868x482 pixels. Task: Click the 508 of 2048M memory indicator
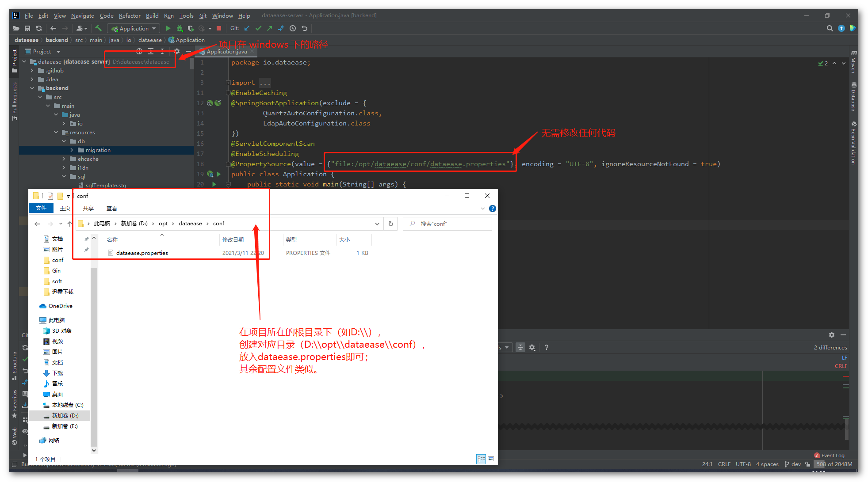(x=833, y=464)
